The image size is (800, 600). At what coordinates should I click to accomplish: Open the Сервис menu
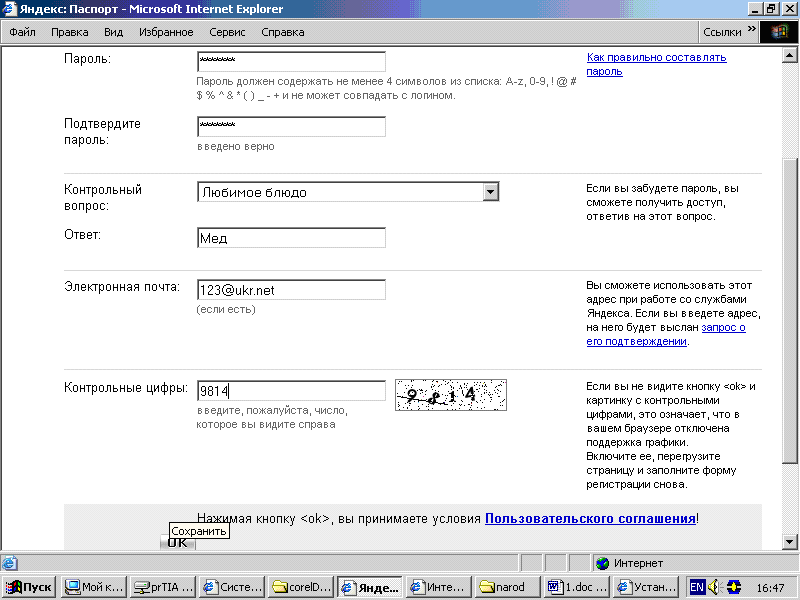point(227,32)
